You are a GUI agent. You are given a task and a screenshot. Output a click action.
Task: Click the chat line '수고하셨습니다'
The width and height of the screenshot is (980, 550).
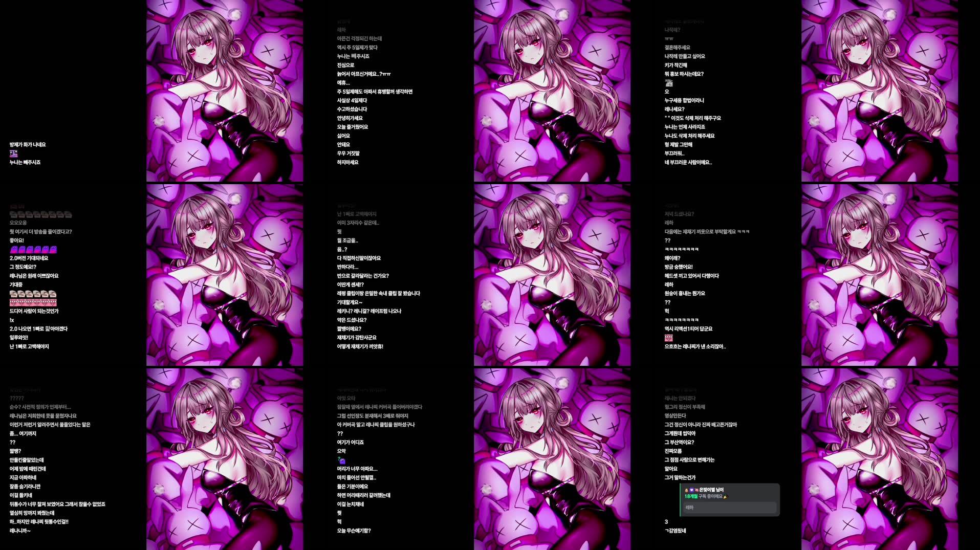click(x=352, y=109)
